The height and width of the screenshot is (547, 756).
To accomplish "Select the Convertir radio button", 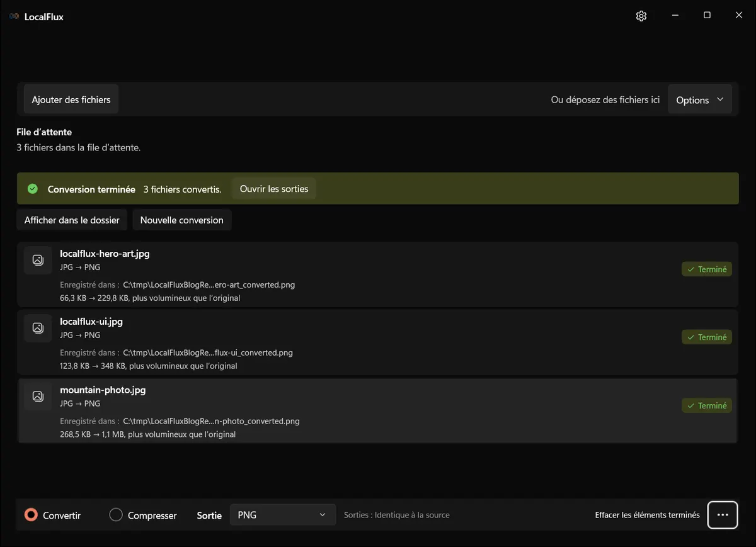I will [x=31, y=515].
